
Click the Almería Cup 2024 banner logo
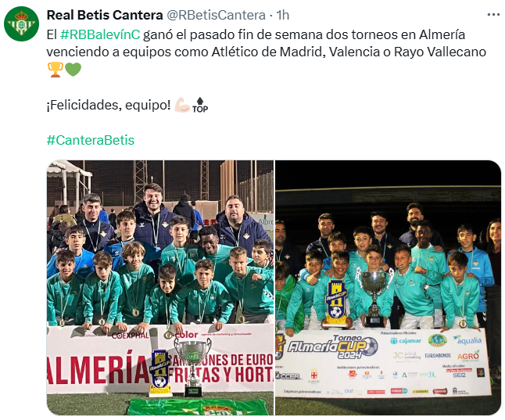click(x=333, y=347)
